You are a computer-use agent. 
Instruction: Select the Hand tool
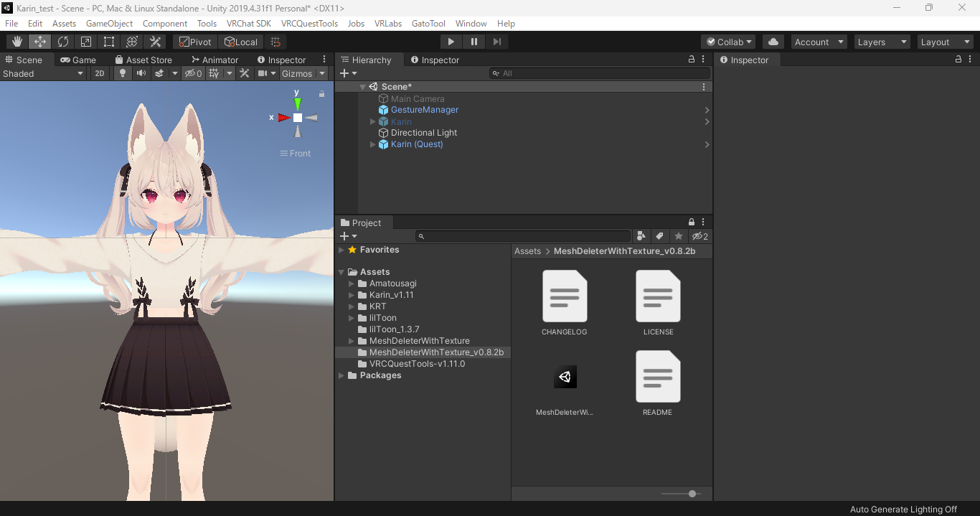(17, 42)
